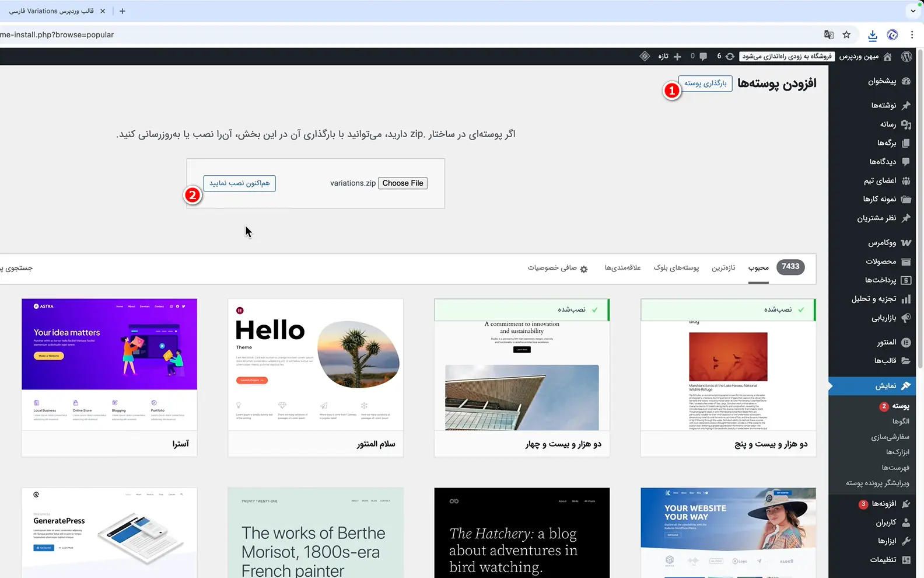The image size is (924, 578).
Task: Open the نمایش appearance menu
Action: coord(872,386)
